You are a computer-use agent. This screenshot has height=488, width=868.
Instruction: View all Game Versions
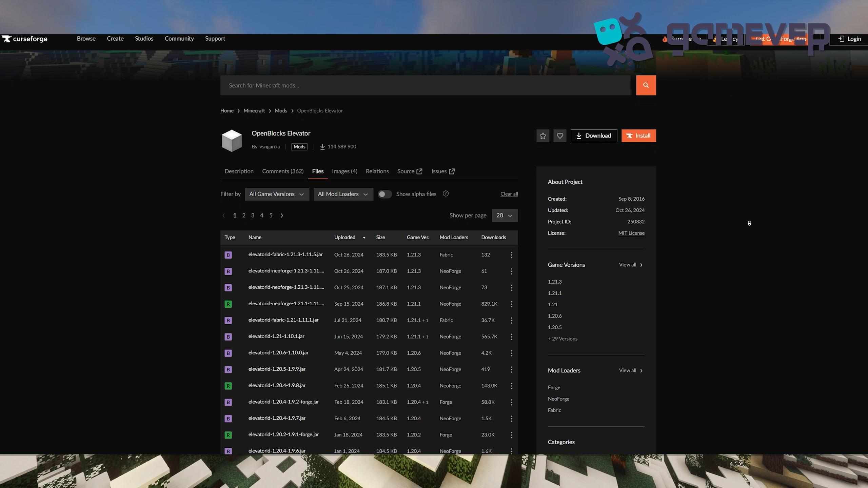pos(630,265)
